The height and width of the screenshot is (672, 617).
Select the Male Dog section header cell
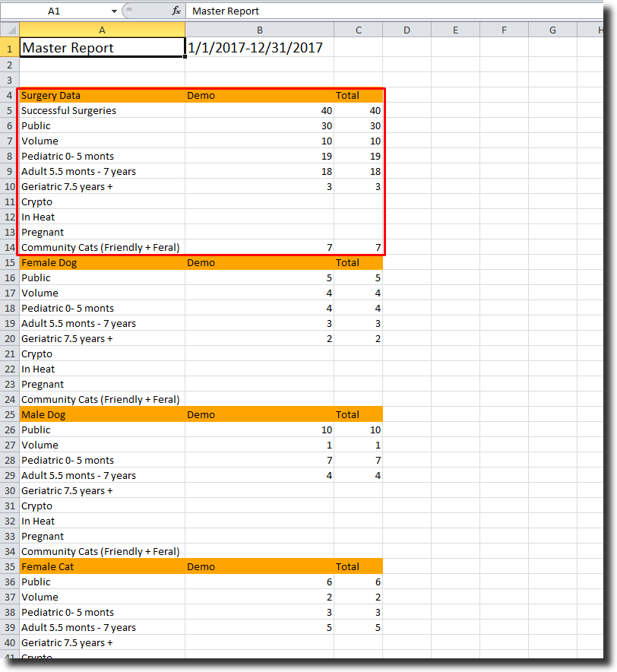102,414
